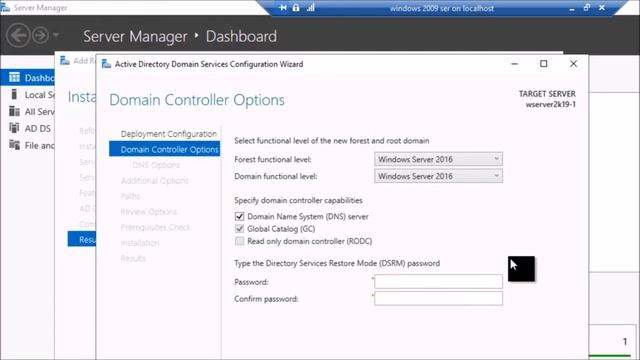Close the AD DS Configuration Wizard window

pyautogui.click(x=573, y=64)
